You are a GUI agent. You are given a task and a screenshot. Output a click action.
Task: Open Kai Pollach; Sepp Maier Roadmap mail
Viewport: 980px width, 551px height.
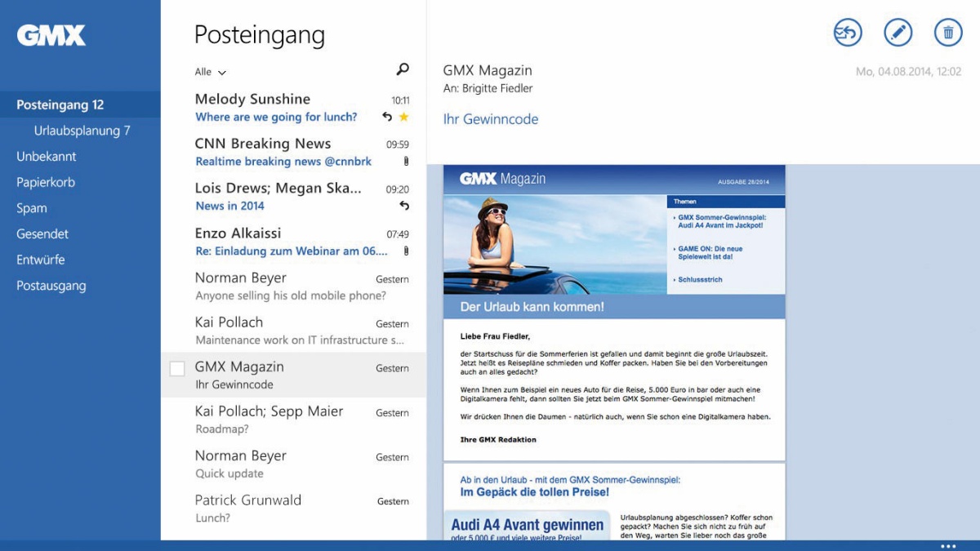coord(293,420)
